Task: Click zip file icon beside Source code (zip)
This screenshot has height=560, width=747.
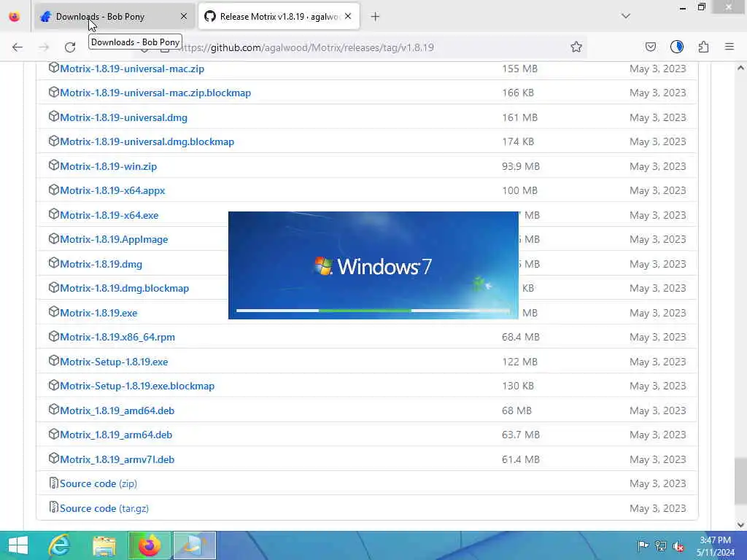Action: [53, 483]
